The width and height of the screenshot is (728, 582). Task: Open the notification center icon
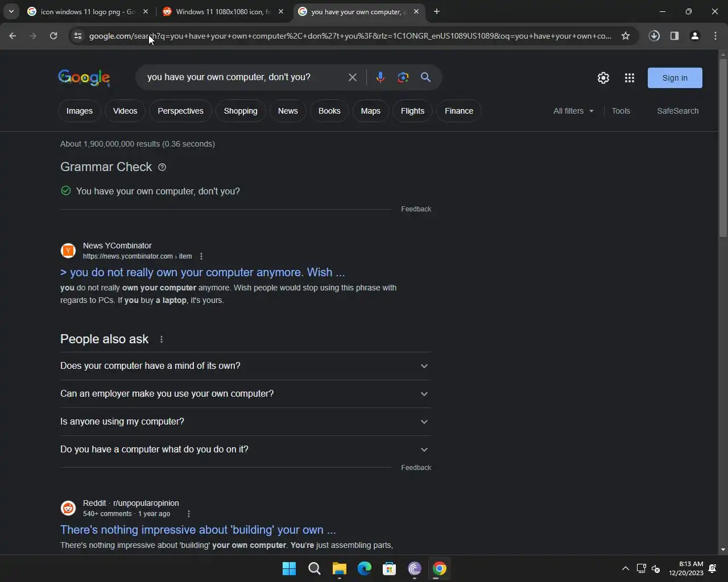tap(713, 568)
